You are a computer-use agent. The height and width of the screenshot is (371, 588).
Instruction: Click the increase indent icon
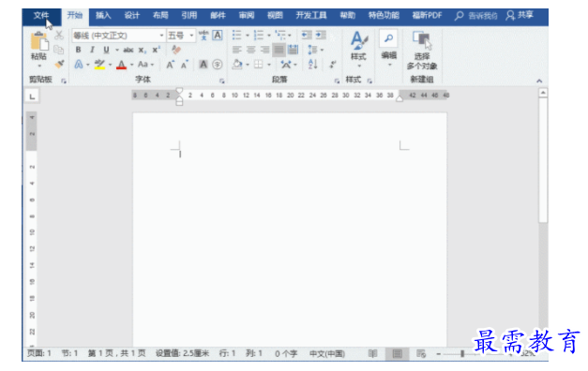(x=321, y=36)
